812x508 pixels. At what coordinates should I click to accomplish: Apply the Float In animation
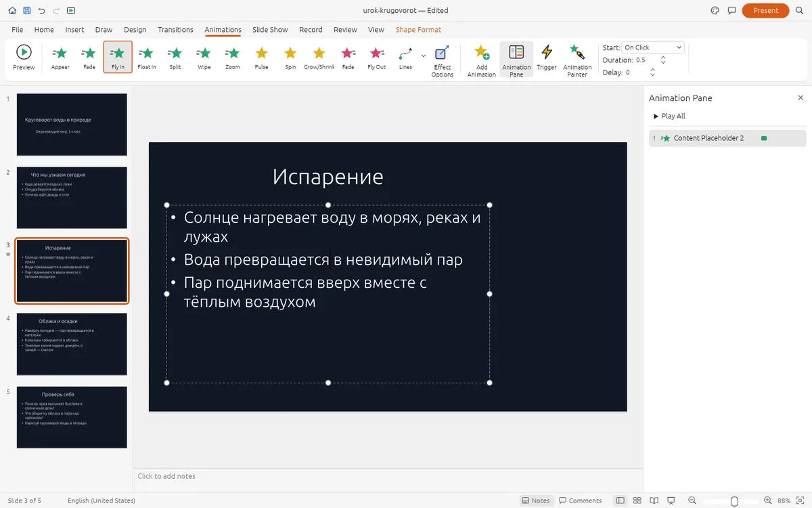click(x=147, y=58)
